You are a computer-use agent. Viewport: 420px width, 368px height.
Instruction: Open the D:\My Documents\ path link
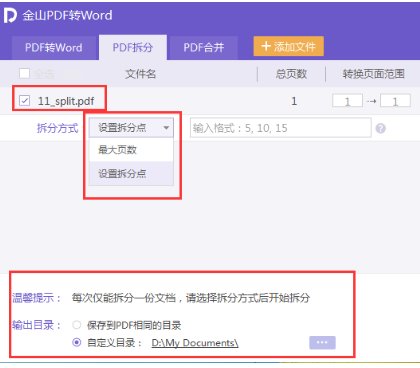click(x=195, y=343)
